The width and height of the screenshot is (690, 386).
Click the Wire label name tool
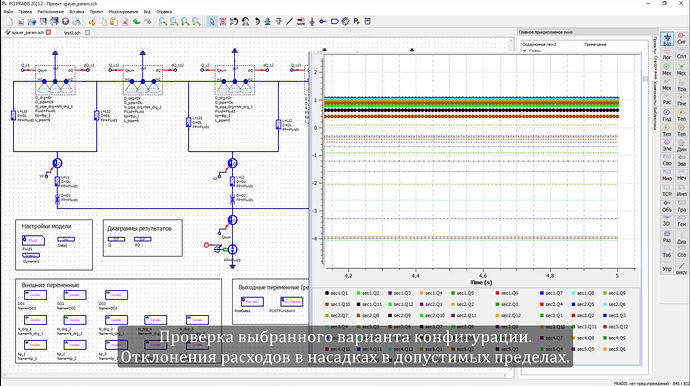[x=301, y=21]
